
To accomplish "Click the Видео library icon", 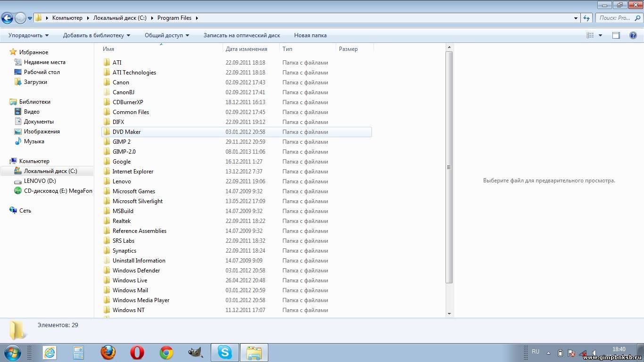I will pos(18,112).
